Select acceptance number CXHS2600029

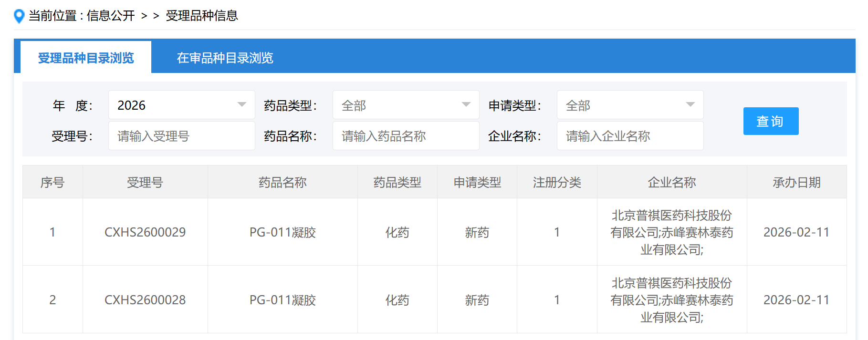tap(145, 232)
